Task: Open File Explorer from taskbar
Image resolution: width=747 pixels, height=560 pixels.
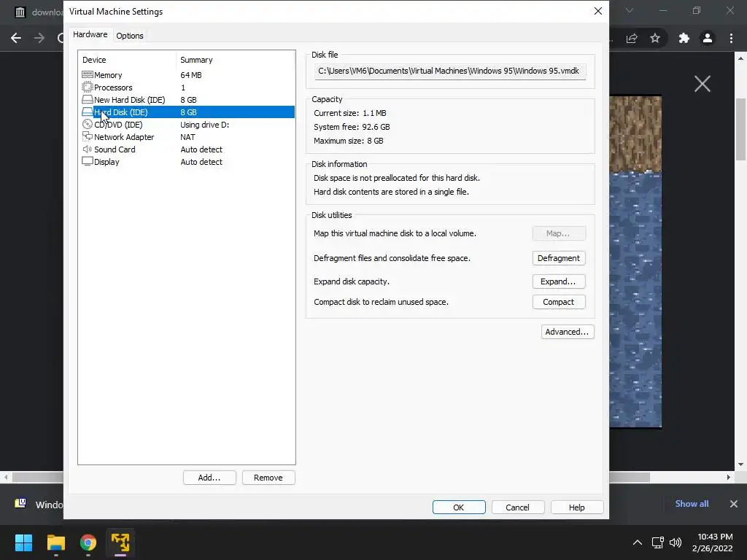Action: (x=55, y=542)
